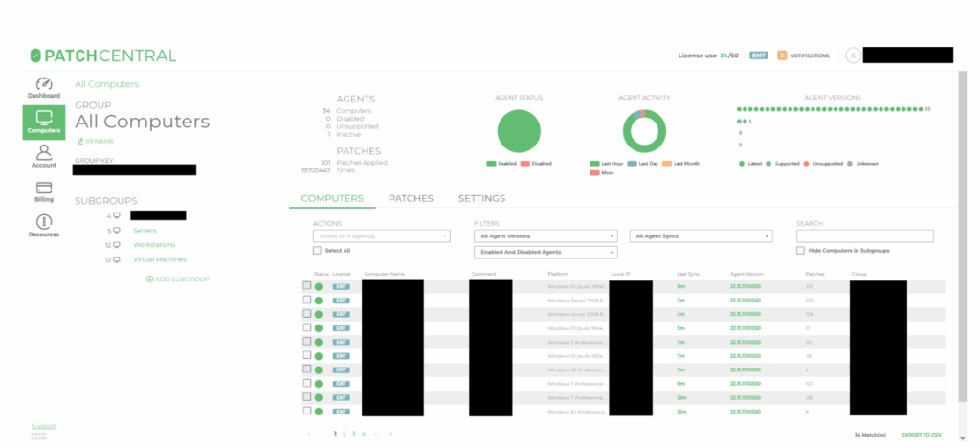Click the ENT license badge in header
The width and height of the screenshot is (980, 448).
[758, 56]
